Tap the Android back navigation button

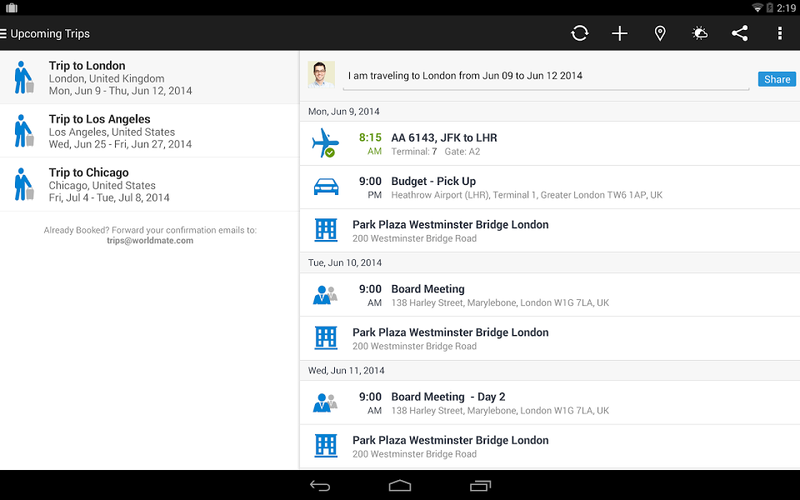coord(320,485)
